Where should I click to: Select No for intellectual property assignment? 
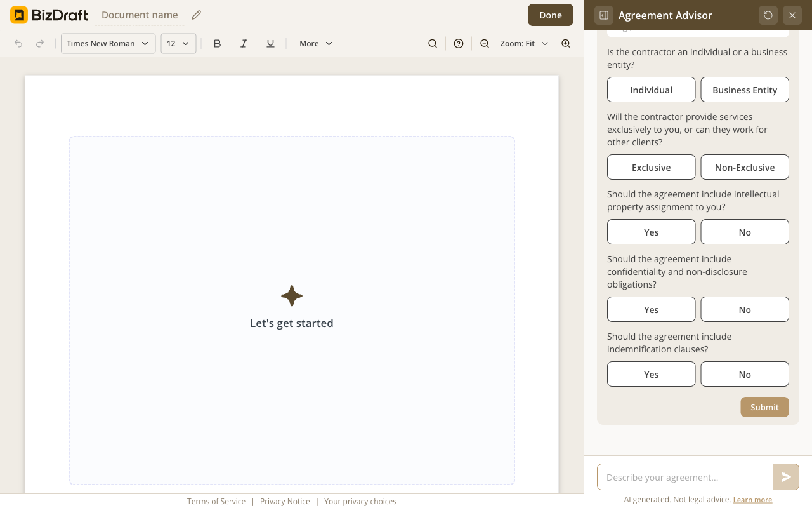[x=745, y=232]
